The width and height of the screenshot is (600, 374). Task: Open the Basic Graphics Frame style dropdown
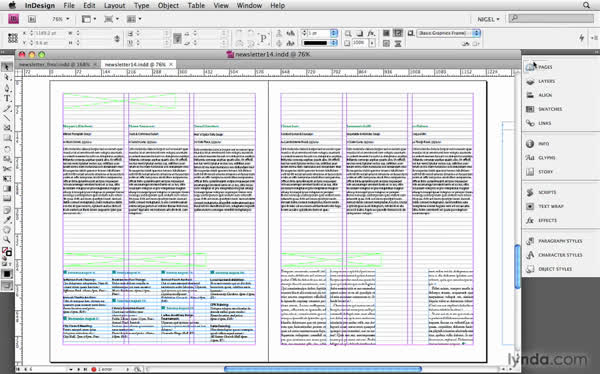click(477, 33)
